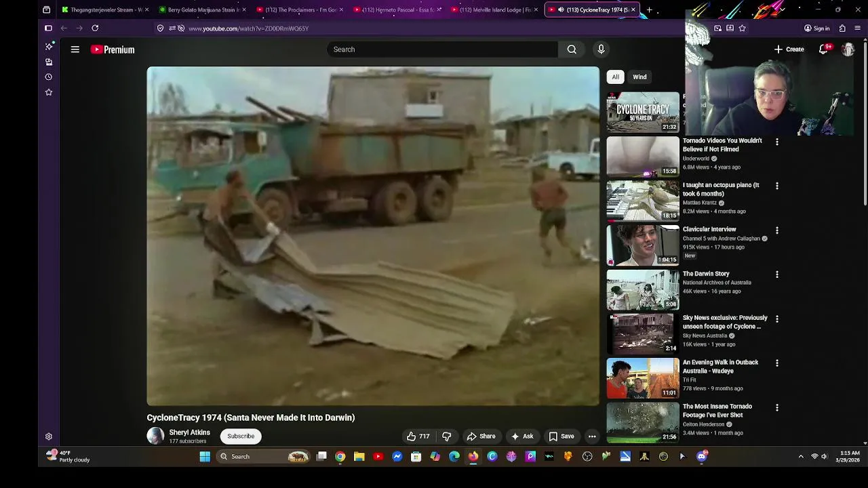Open options menu for Clavicular Interview
The image size is (868, 488).
(x=777, y=230)
